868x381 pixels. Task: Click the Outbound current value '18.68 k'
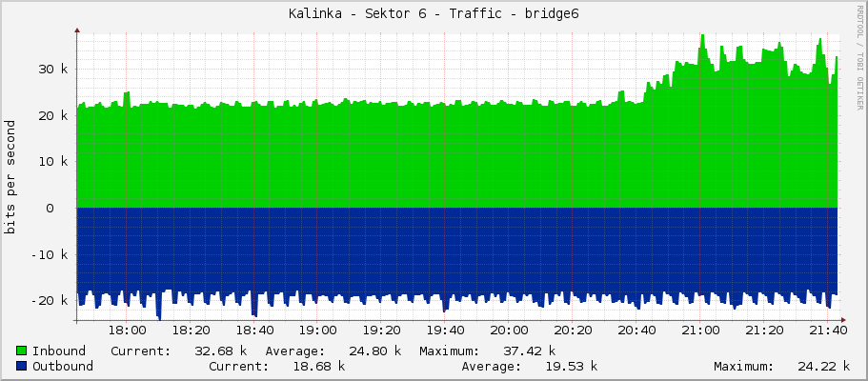(x=319, y=366)
